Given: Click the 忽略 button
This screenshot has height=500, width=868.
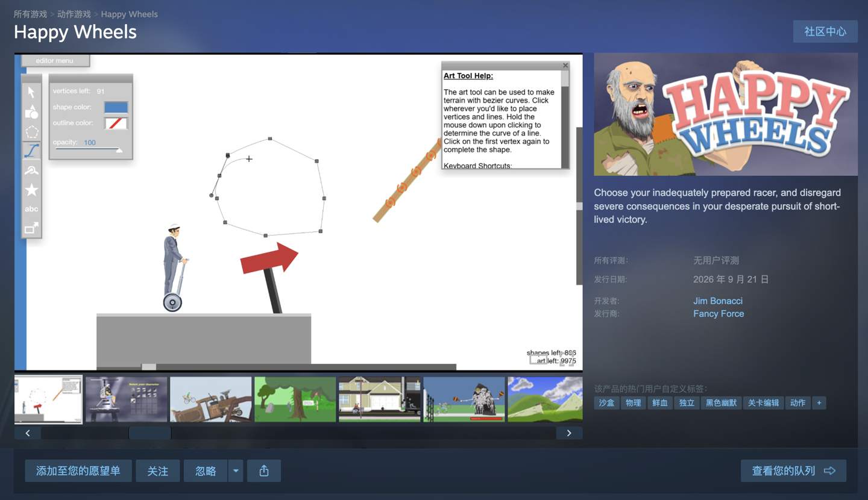Looking at the screenshot, I should (206, 471).
